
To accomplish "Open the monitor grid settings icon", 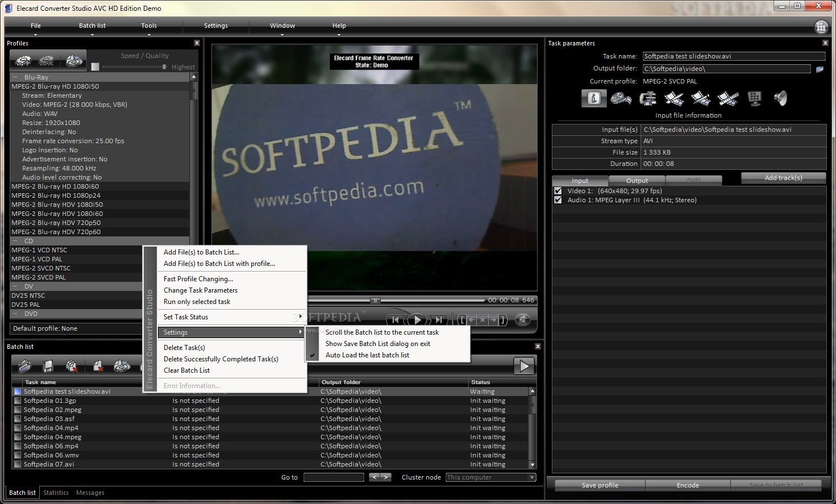I will 755,99.
